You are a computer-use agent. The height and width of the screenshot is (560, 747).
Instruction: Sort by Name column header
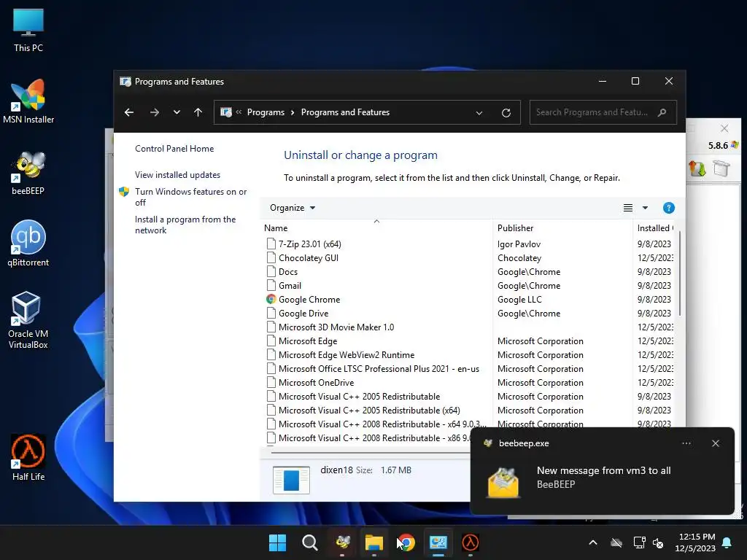pos(376,228)
